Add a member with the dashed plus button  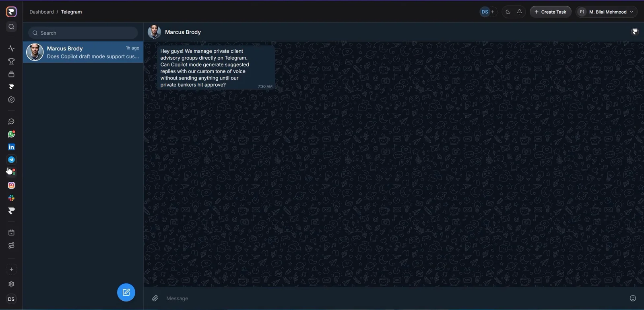[x=492, y=12]
